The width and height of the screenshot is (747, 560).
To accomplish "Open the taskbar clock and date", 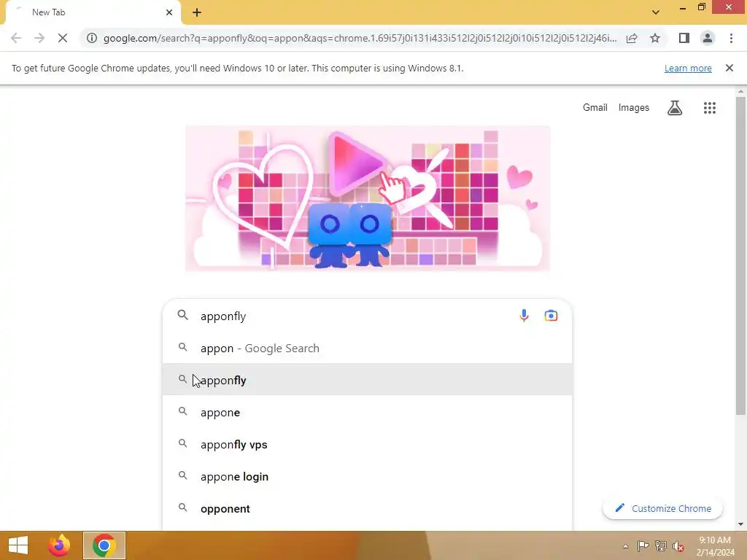I will (x=715, y=546).
